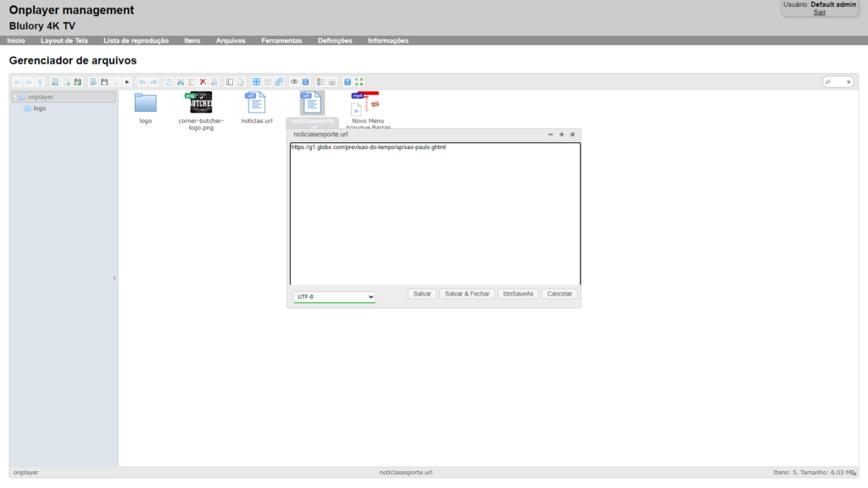Undo the last file operation

[142, 82]
